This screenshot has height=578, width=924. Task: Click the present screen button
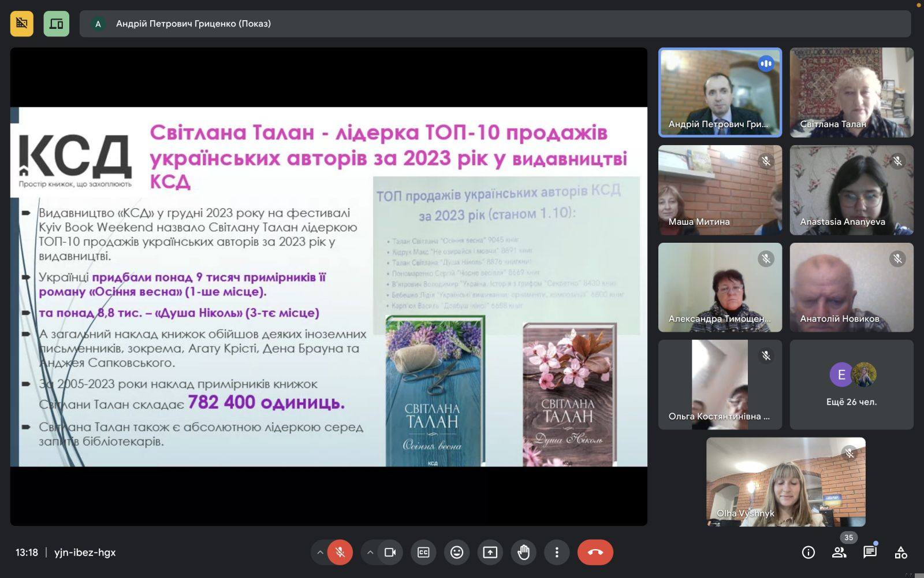[490, 552]
